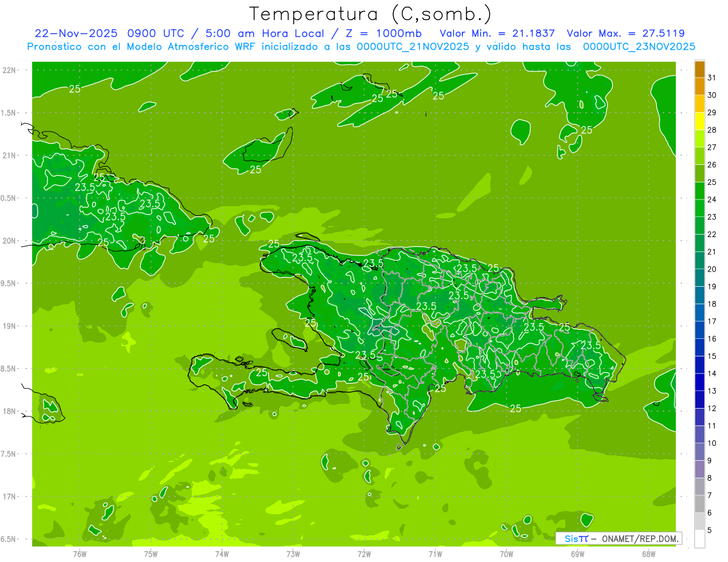
Task: Pick the orange legend swatch between 30 and 31
Action: 699,87
